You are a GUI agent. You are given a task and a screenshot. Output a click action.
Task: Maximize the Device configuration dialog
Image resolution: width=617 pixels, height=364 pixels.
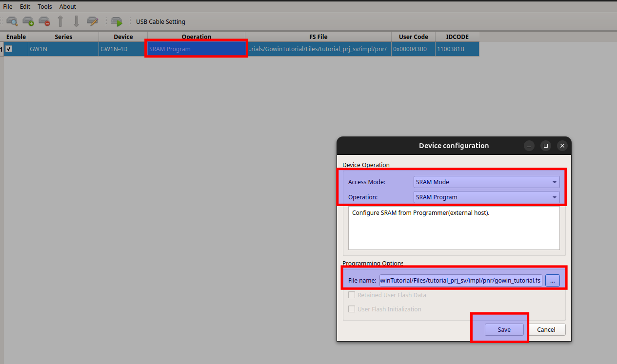546,146
